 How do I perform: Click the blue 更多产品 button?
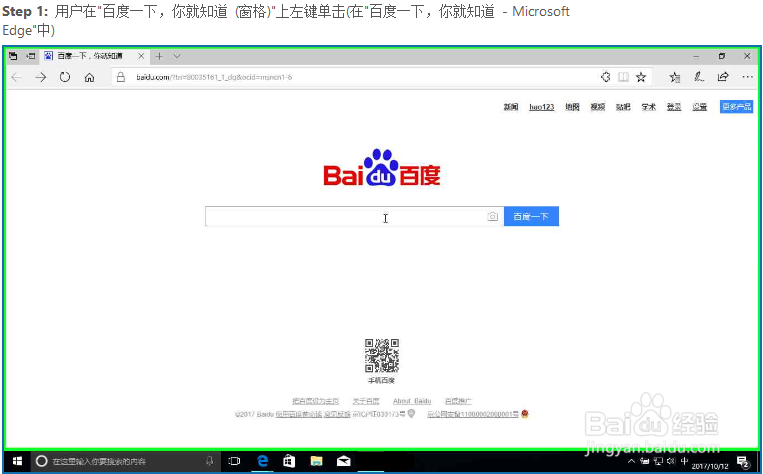pos(736,107)
